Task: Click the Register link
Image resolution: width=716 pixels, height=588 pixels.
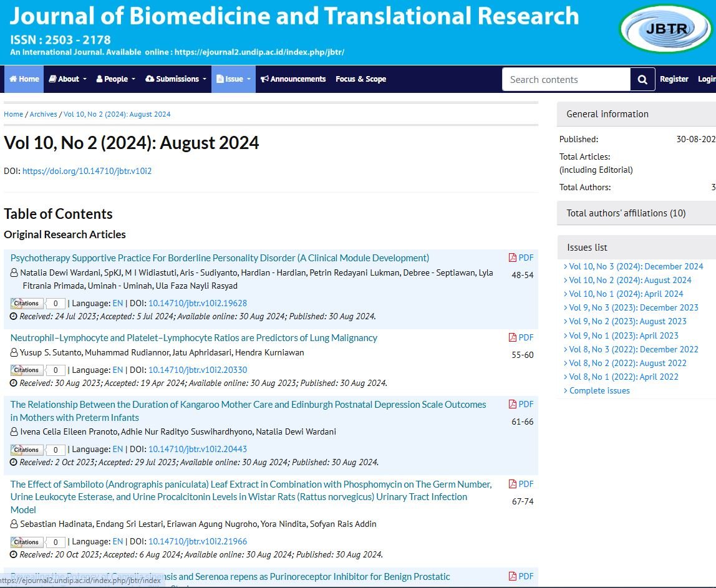Action: coord(674,79)
